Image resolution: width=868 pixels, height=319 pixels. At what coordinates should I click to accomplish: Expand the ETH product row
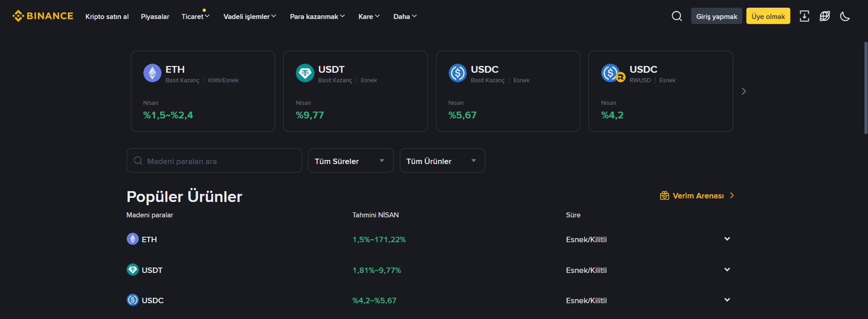click(x=727, y=239)
